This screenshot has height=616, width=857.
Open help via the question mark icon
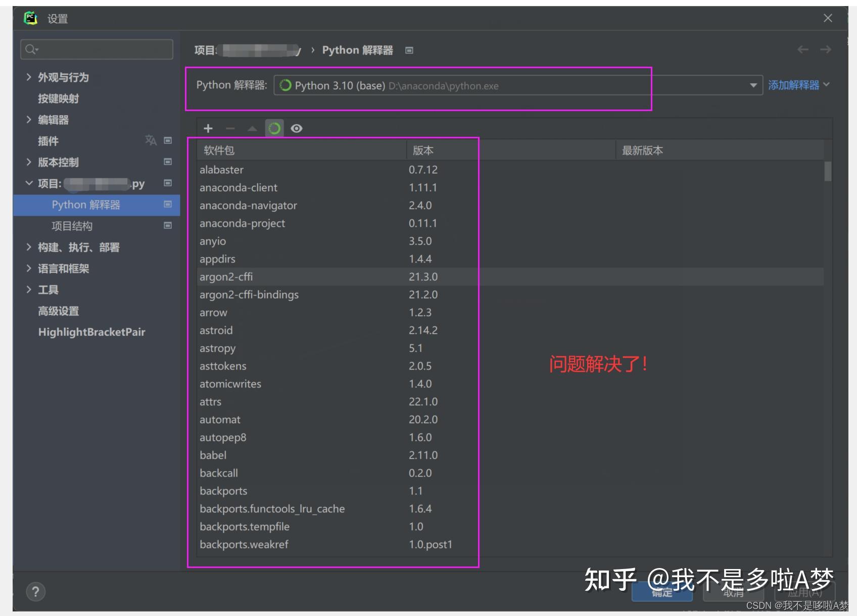[35, 591]
